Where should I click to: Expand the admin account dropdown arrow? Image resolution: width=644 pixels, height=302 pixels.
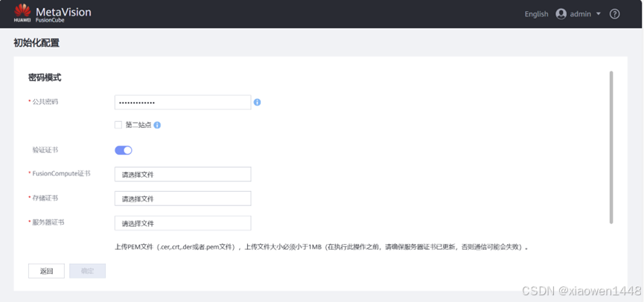click(598, 14)
